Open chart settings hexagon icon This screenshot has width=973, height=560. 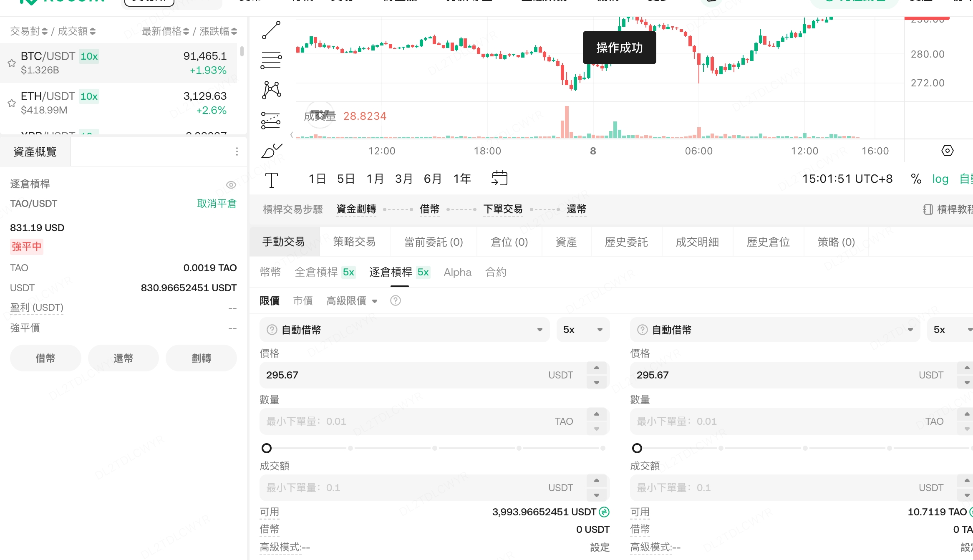(947, 151)
